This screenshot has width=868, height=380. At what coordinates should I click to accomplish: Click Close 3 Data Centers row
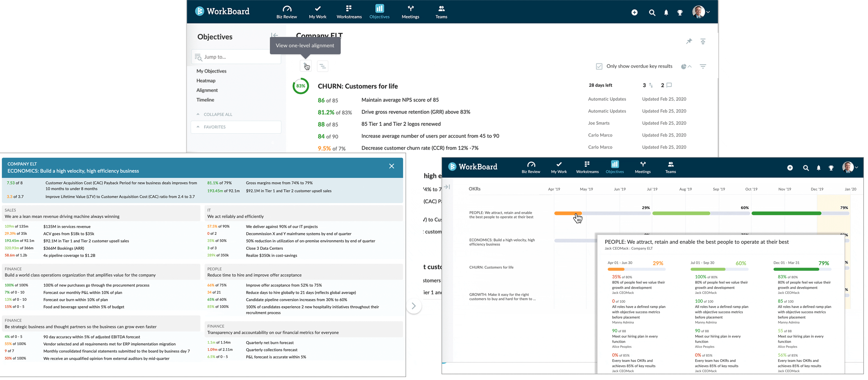pos(264,248)
